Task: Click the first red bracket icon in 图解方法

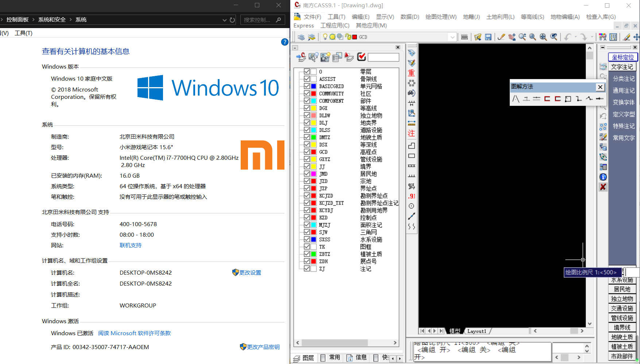Action: pyautogui.click(x=547, y=99)
